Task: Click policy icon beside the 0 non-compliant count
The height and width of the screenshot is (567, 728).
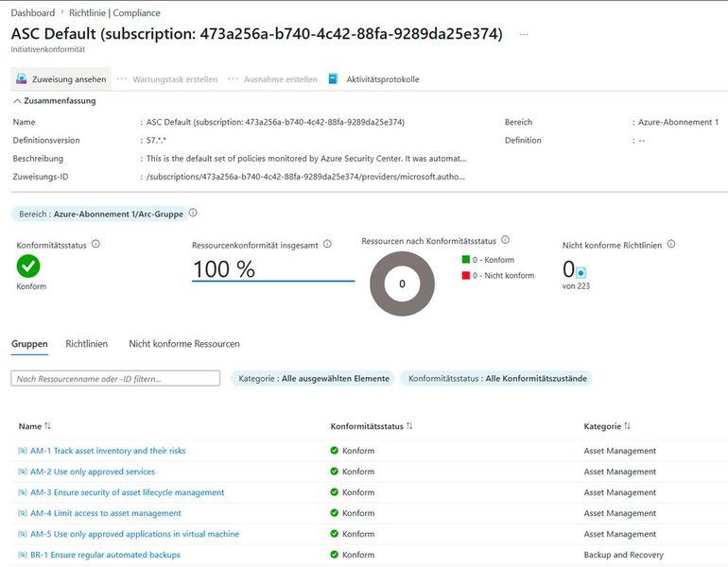Action: [581, 273]
